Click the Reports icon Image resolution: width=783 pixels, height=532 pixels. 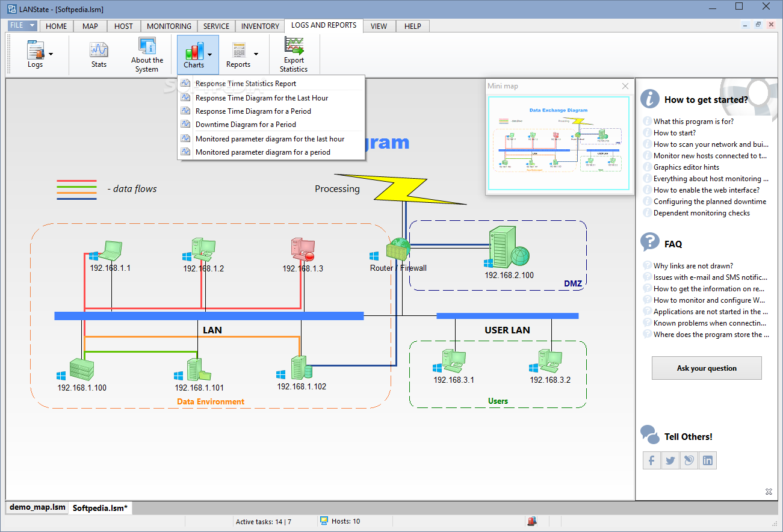[x=238, y=50]
